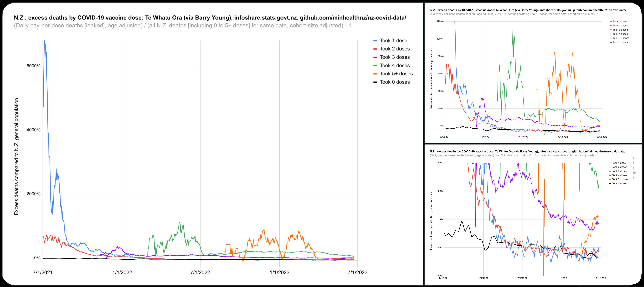644x287 pixels.
Task: Click the 7/1/2022 x-axis label in bottom-right chart
Action: coord(522,278)
